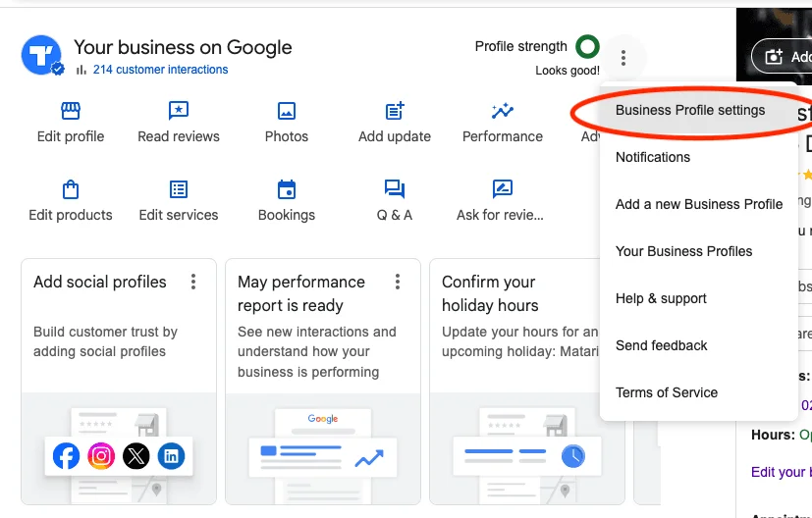Click Confirm your holiday hours title

click(490, 294)
